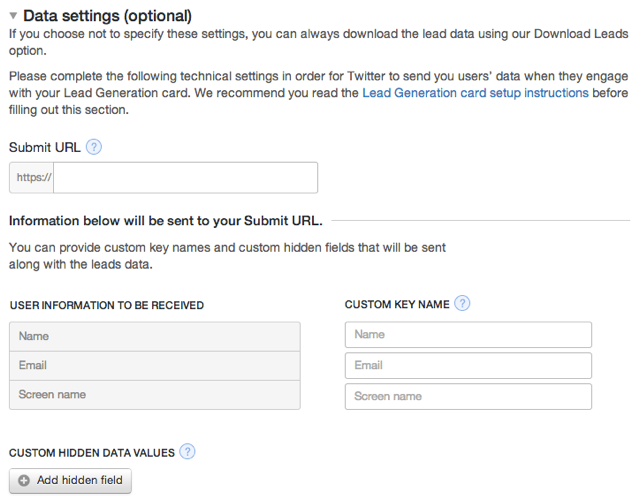Focus the Submit URL text field

[187, 178]
